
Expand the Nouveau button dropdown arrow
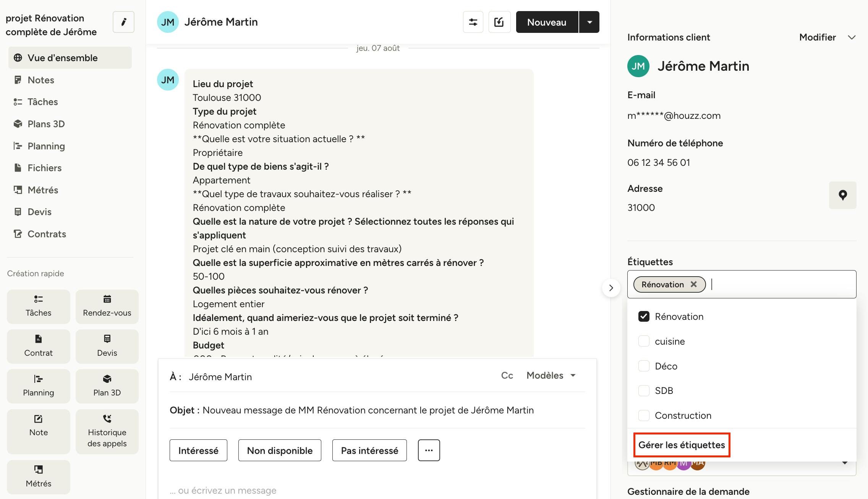tap(589, 22)
